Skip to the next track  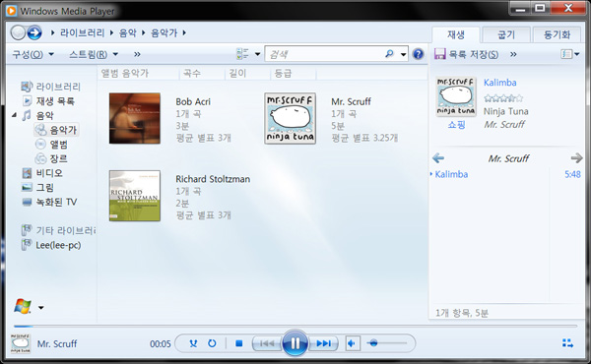point(323,343)
